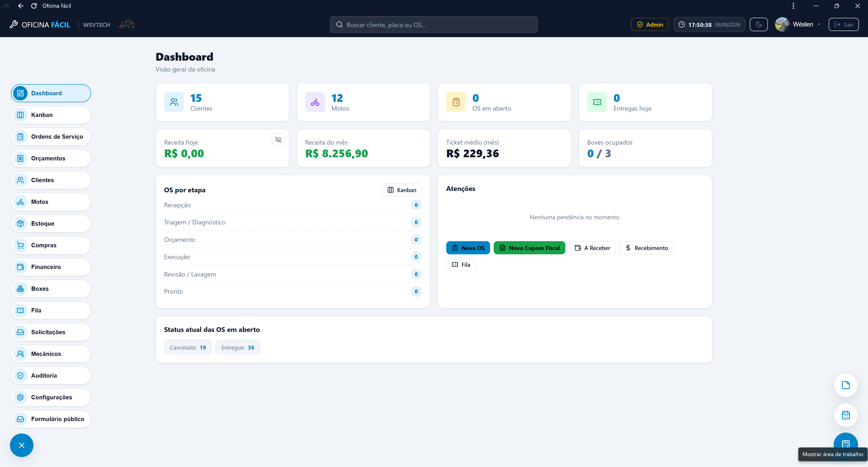Click the OS em aberto clipboard icon
Viewport: 868px width, 467px height.
click(x=456, y=102)
